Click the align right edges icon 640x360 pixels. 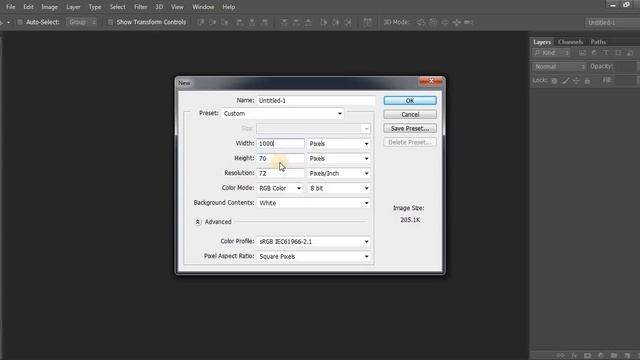[264, 22]
